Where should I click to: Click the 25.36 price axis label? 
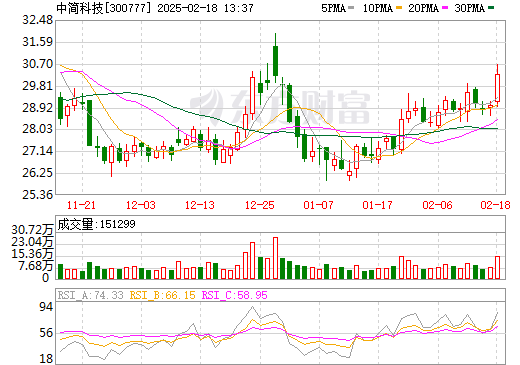[x=38, y=194]
